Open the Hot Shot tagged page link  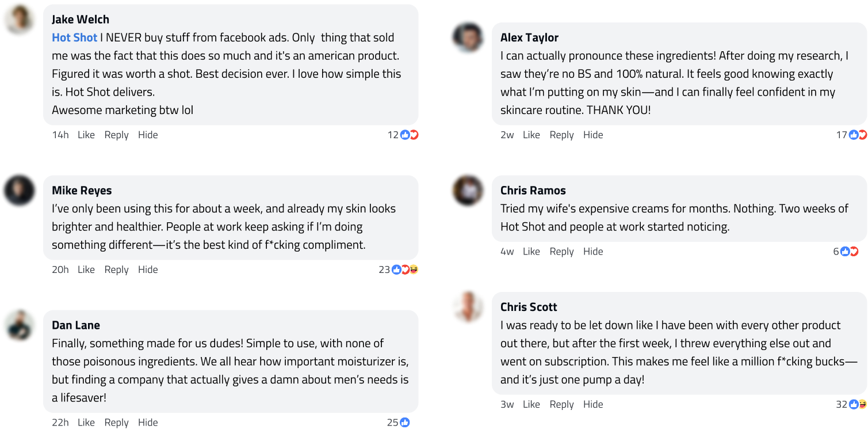click(74, 37)
